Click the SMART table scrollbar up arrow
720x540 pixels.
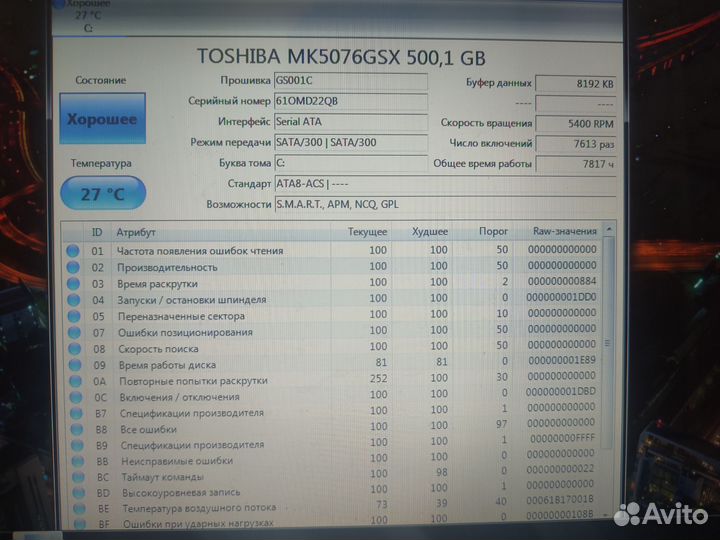point(609,229)
